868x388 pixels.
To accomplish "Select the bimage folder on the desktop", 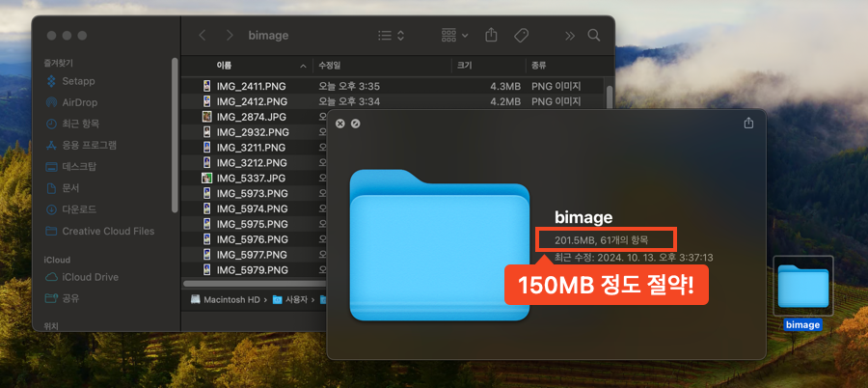I will tap(802, 293).
